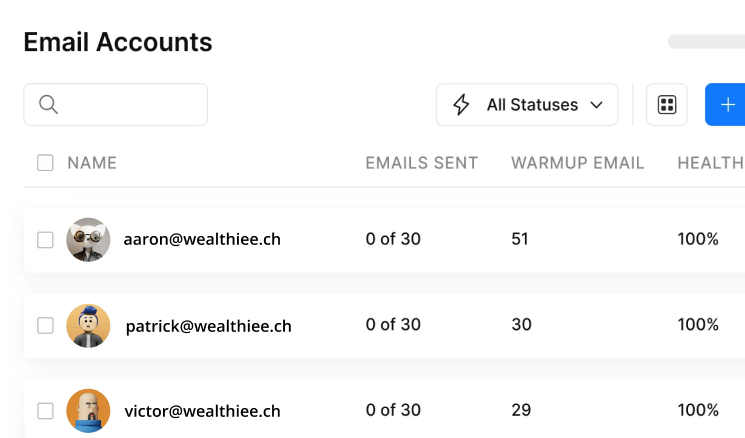Open the aaron@wealthiee.ch account link

[x=201, y=240]
